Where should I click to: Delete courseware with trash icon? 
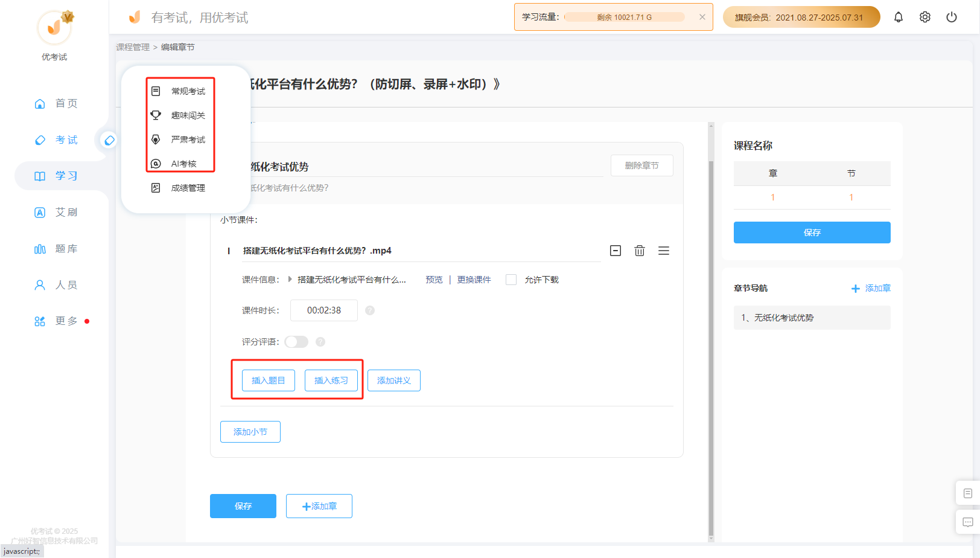[640, 251]
